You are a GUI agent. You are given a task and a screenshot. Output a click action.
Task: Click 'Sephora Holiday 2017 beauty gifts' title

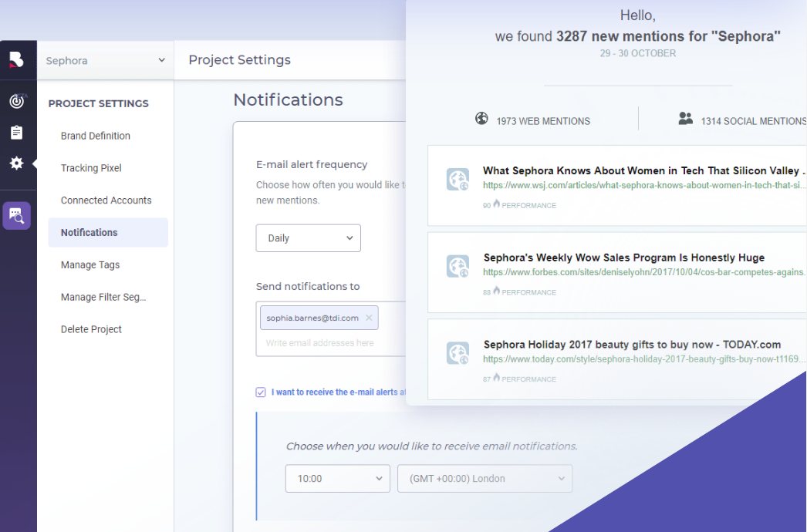[x=632, y=345]
